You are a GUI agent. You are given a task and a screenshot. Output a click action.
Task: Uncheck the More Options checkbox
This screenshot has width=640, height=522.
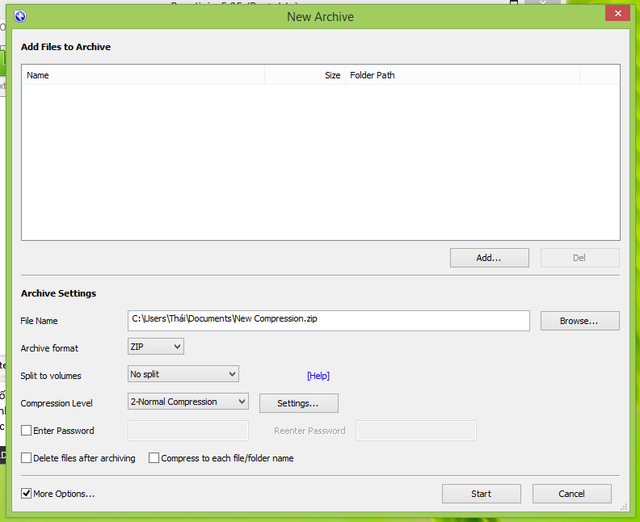pos(27,493)
